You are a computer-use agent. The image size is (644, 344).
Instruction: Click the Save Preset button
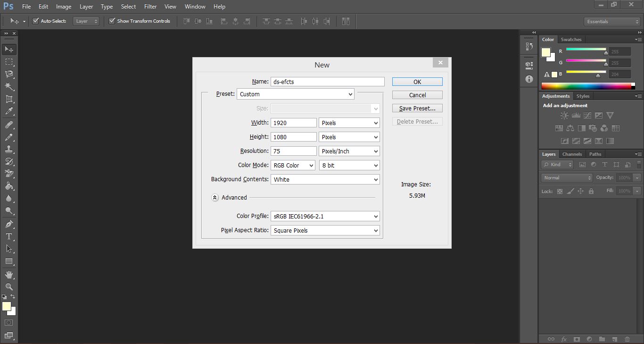417,108
